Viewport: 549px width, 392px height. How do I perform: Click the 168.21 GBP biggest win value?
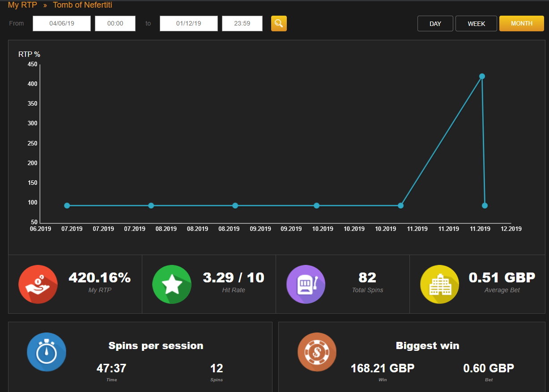click(x=383, y=368)
